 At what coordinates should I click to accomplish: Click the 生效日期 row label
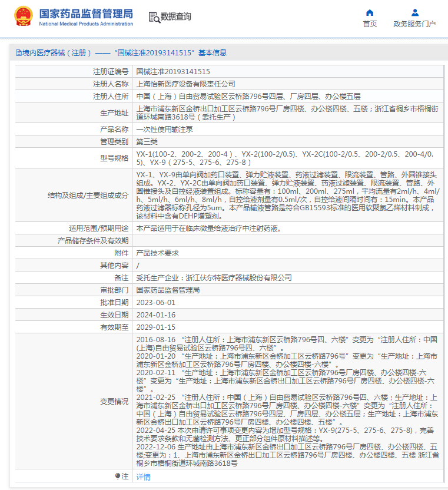[x=114, y=315]
